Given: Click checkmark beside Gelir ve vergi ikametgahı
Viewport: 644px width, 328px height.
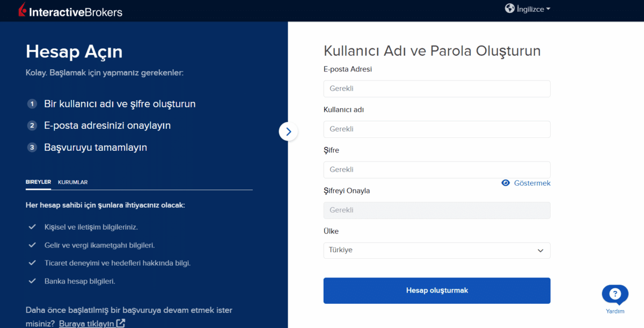Looking at the screenshot, I should [32, 245].
